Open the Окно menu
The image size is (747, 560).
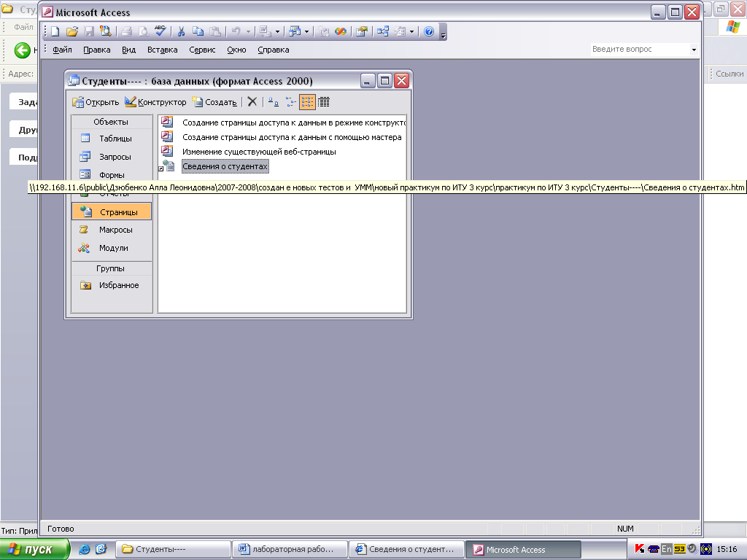(236, 50)
